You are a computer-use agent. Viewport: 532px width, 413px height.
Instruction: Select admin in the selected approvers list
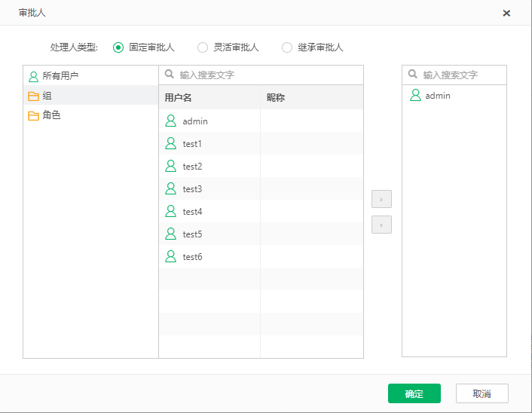click(x=438, y=96)
